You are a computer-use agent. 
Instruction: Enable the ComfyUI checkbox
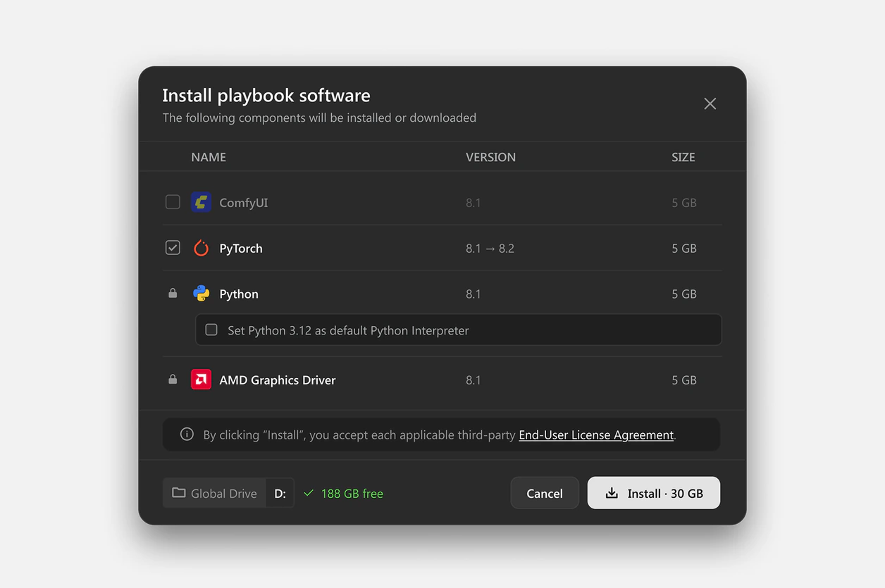pos(173,202)
